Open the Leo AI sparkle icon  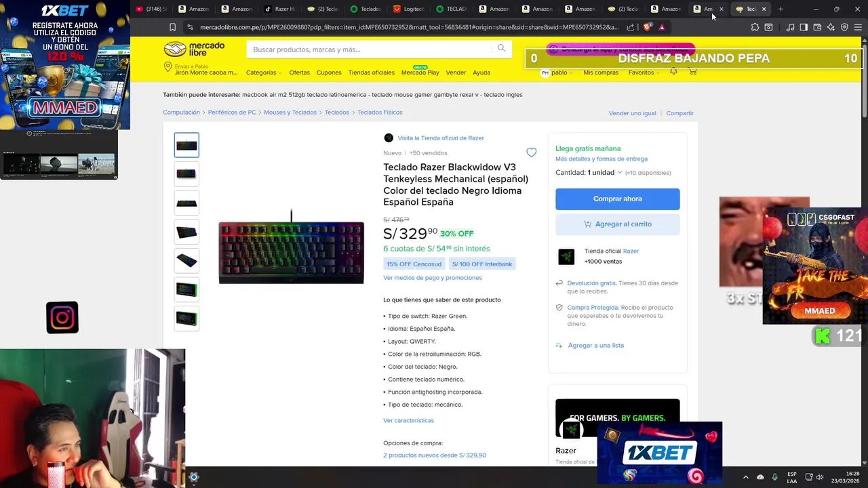831,27
